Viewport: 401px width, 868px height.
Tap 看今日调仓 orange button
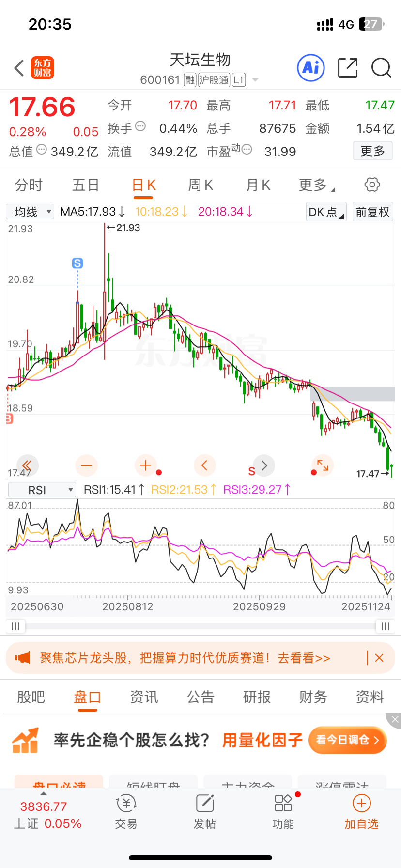click(348, 740)
